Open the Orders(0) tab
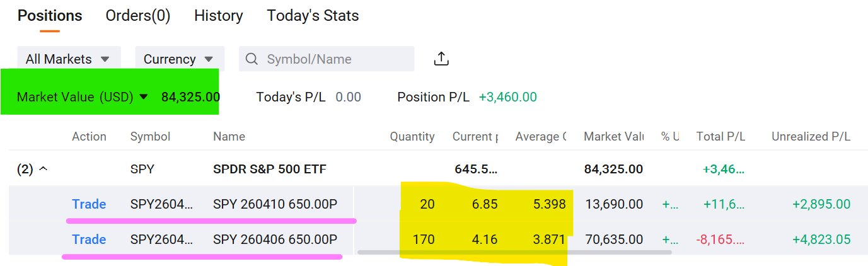The width and height of the screenshot is (868, 266). (138, 16)
